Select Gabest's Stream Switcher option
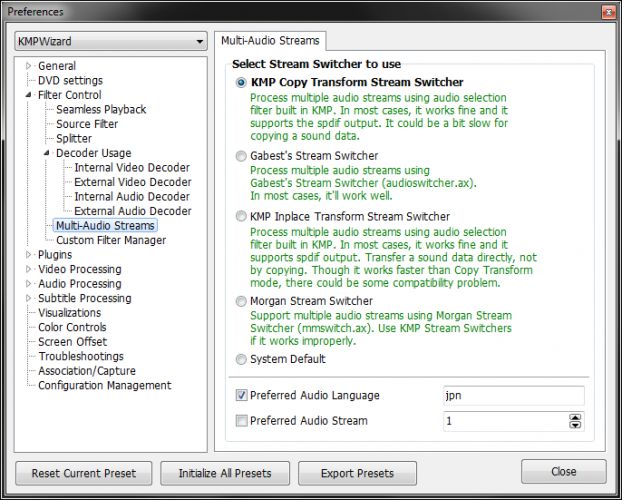The height and width of the screenshot is (500, 622). point(241,156)
